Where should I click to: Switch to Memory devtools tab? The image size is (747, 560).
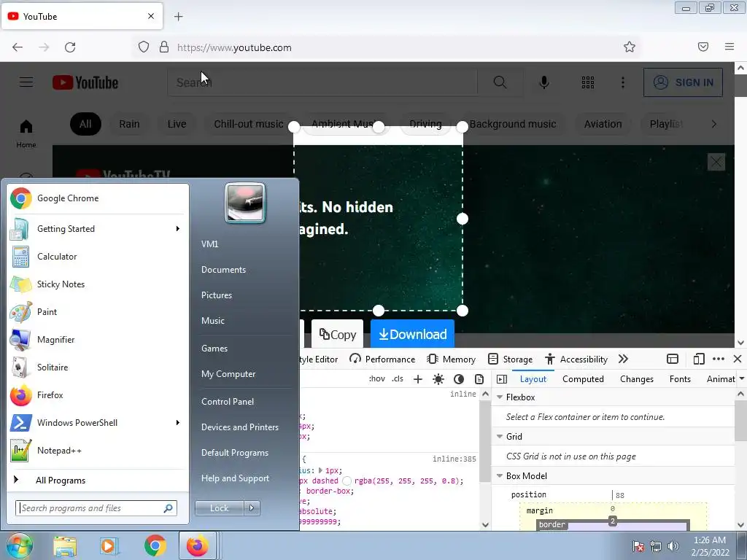(451, 359)
